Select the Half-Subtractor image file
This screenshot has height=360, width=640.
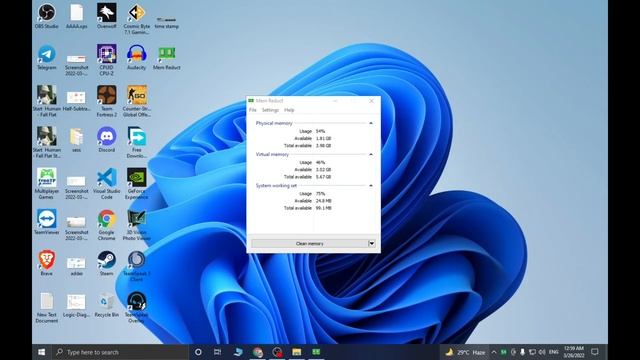point(76,101)
